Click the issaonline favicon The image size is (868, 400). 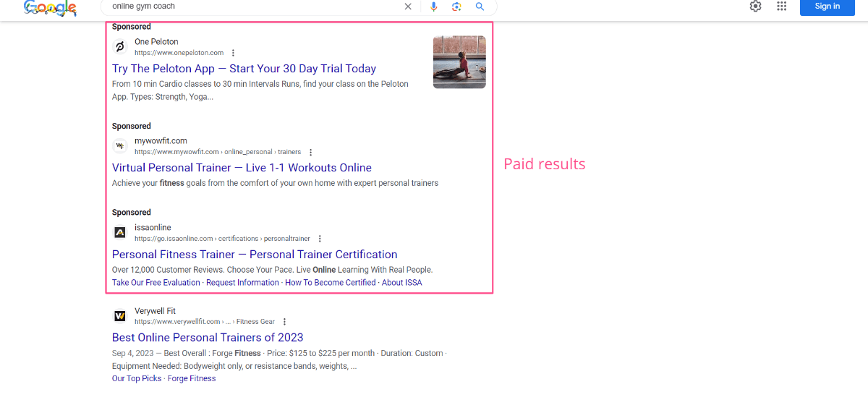tap(120, 233)
